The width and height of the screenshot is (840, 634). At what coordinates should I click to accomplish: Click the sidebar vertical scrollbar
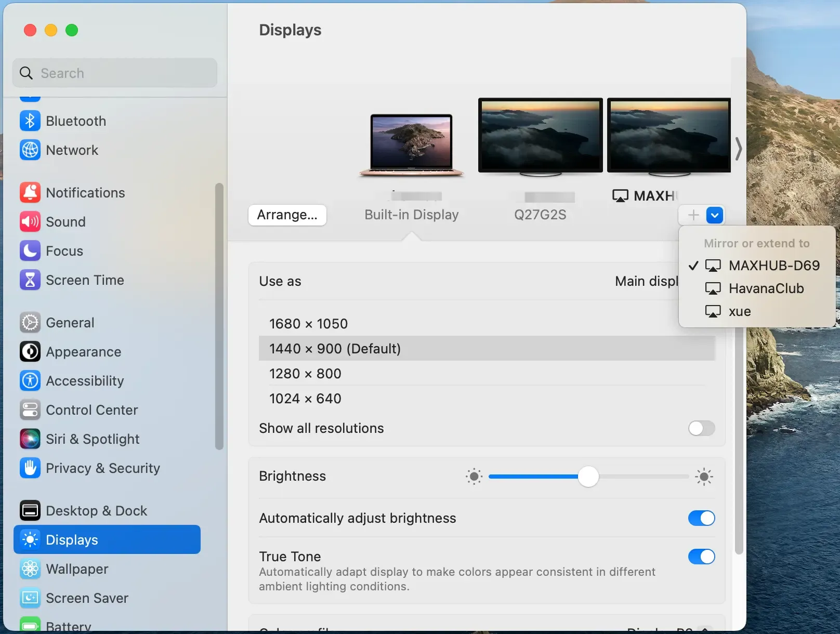(x=219, y=316)
